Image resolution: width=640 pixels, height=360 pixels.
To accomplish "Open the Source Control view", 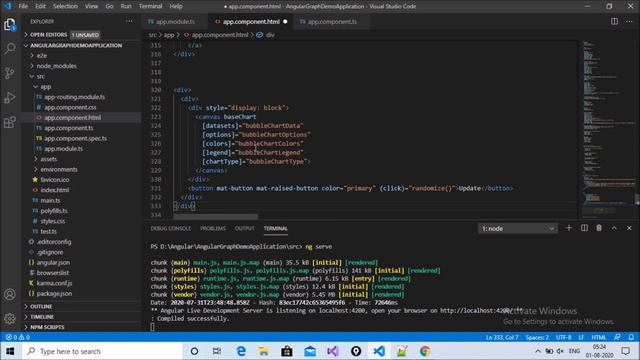I will click(10, 73).
